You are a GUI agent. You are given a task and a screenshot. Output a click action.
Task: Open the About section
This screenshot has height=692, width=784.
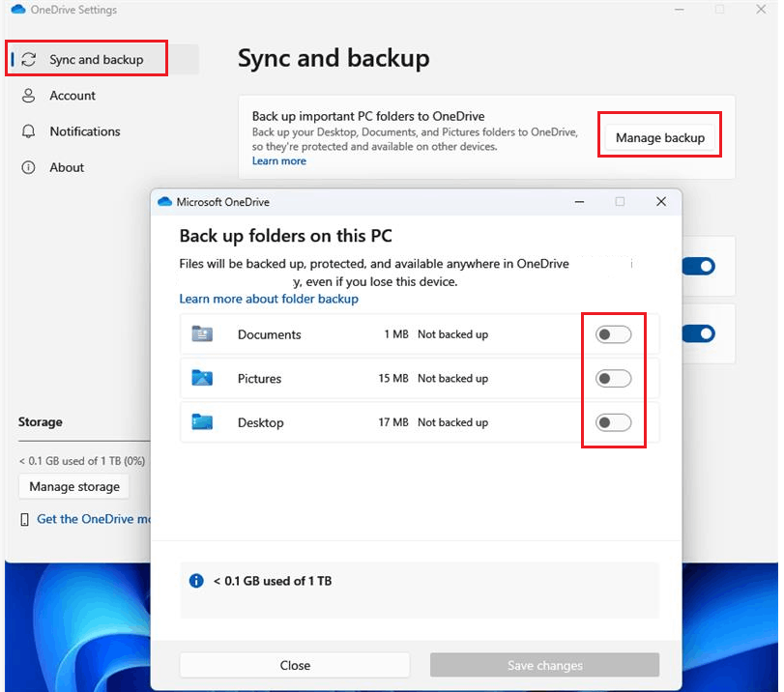click(67, 167)
